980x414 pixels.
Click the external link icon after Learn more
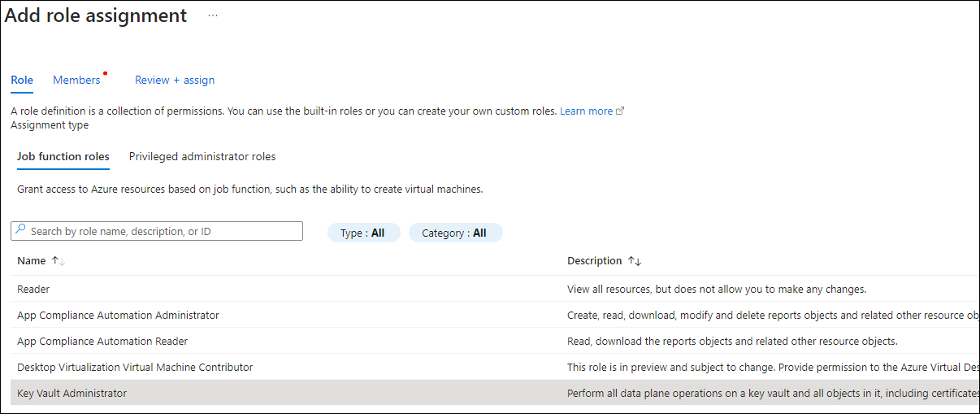(621, 111)
